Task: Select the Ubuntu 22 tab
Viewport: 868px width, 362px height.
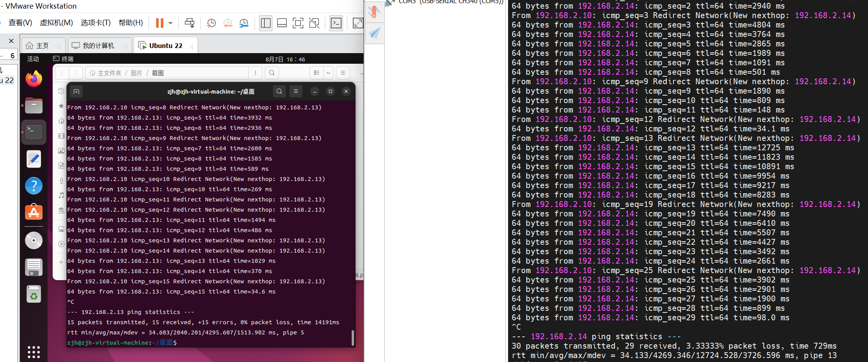Action: pos(166,46)
